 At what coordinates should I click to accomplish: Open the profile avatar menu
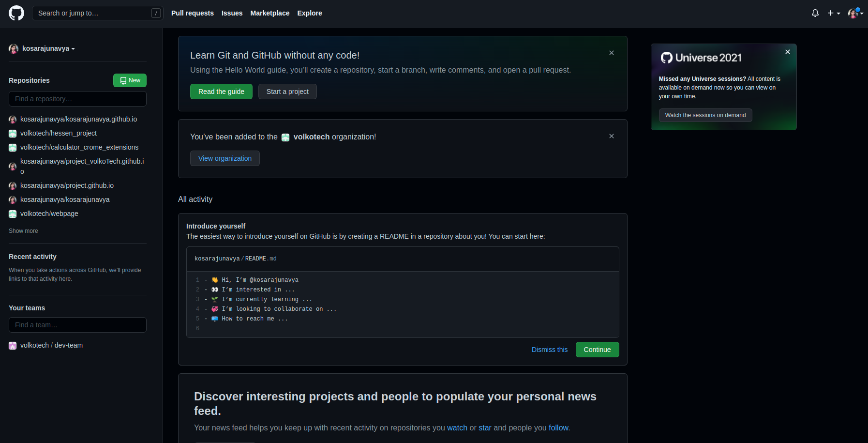[x=855, y=13]
